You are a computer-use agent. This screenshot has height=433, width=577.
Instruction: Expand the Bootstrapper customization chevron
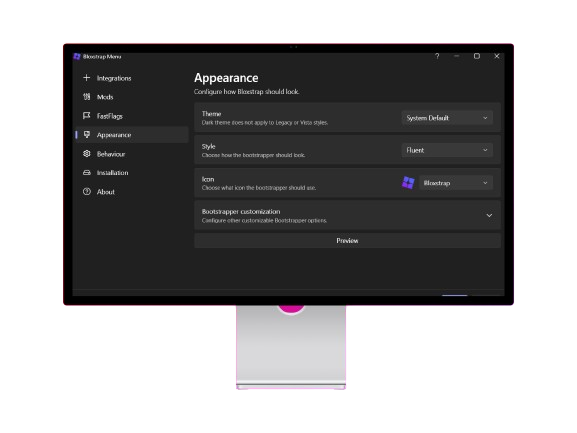click(489, 215)
